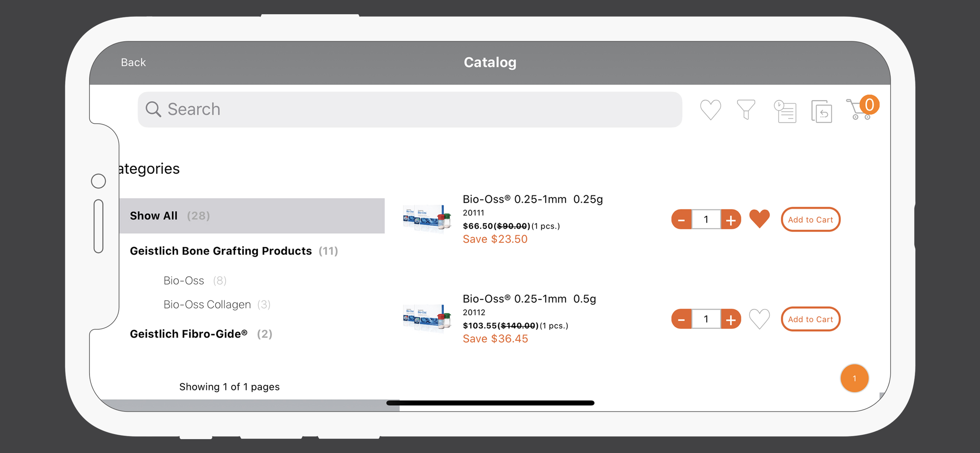Image resolution: width=980 pixels, height=453 pixels.
Task: Open Geistlich Fibro-Gide category
Action: pyautogui.click(x=201, y=334)
